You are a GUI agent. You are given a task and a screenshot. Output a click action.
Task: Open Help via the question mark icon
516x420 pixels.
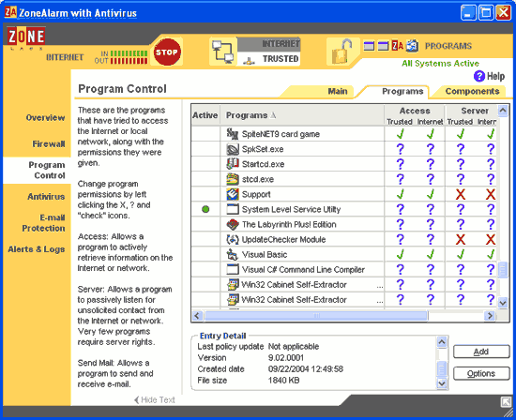(x=478, y=76)
